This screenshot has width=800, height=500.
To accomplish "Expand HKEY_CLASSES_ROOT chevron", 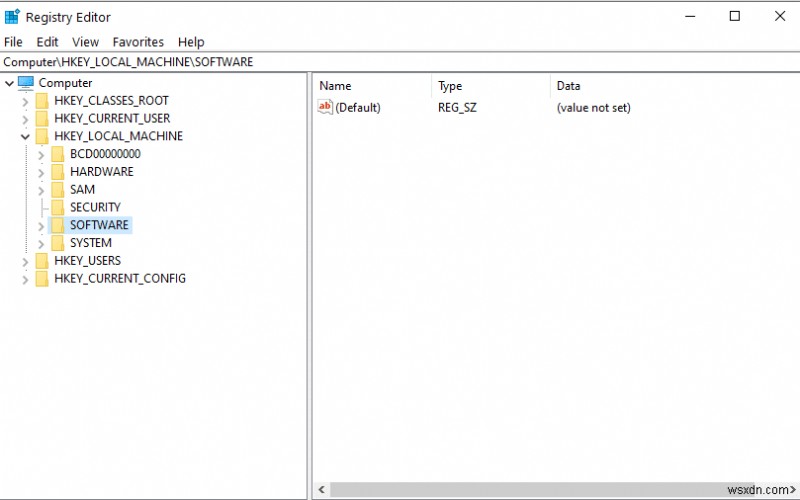I will pos(25,102).
